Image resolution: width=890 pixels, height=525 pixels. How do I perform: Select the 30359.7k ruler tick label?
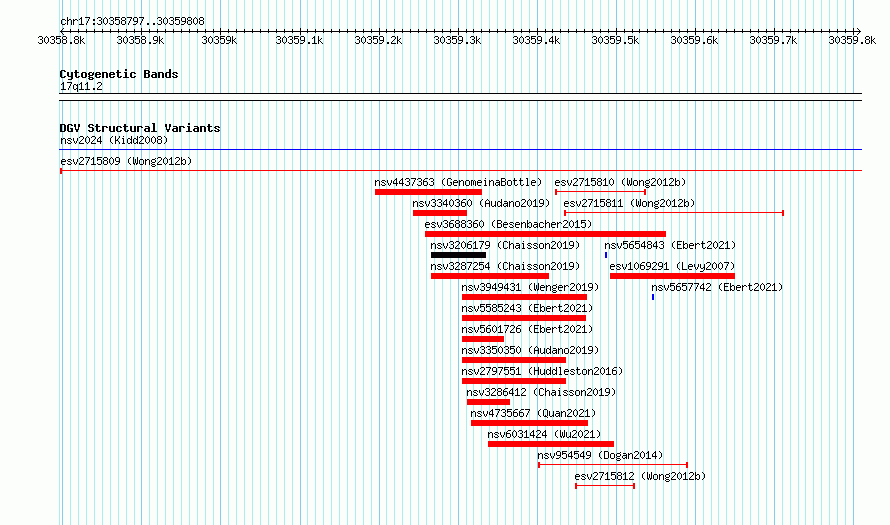(773, 40)
